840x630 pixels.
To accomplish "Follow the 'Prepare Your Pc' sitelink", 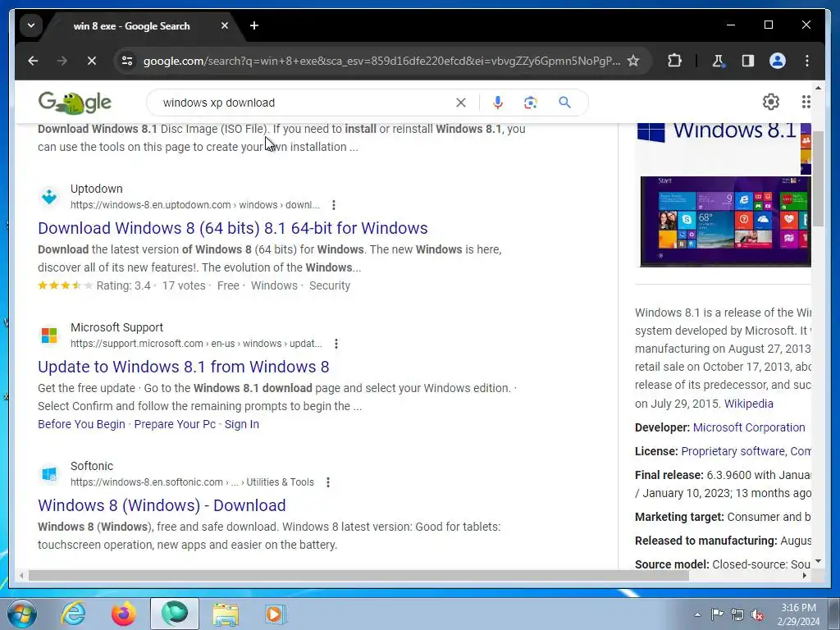I will 175,424.
